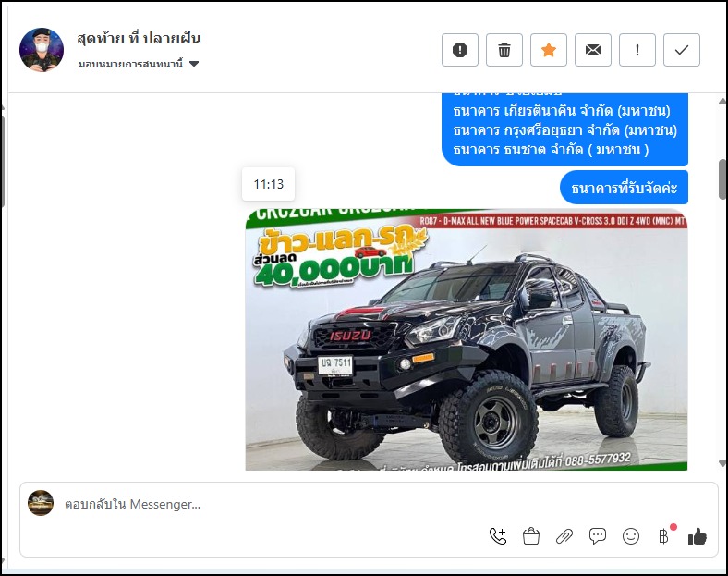Open saved replies speech bubble icon

(x=598, y=536)
